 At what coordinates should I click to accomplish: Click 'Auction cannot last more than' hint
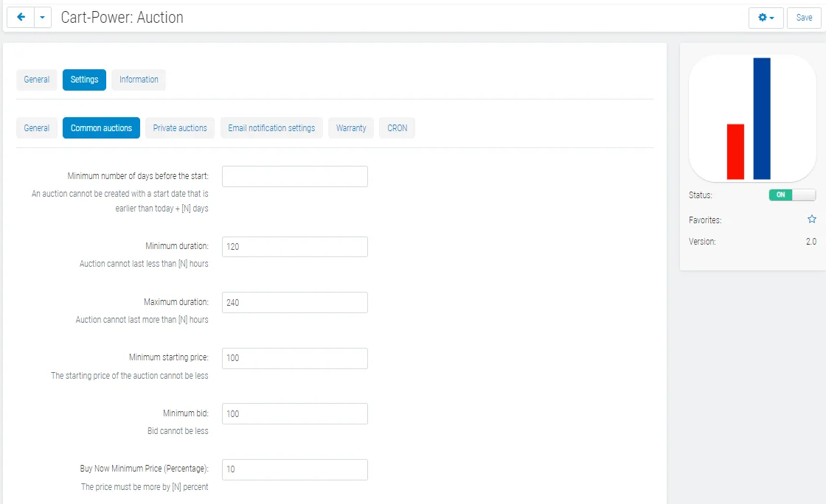tap(142, 319)
